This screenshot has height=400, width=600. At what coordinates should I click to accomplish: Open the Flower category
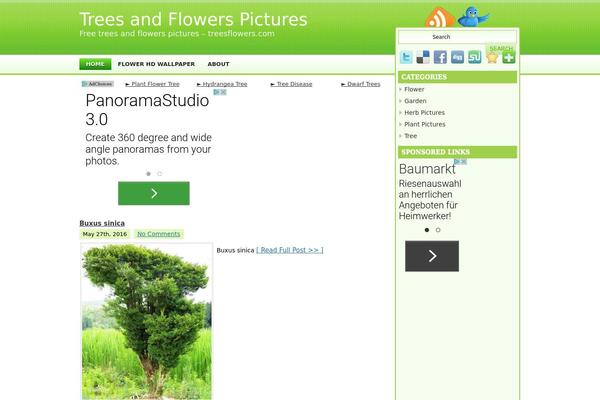(x=414, y=89)
